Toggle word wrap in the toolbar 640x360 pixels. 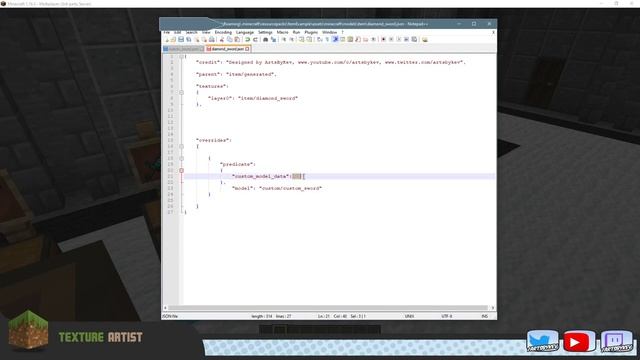pos(319,40)
